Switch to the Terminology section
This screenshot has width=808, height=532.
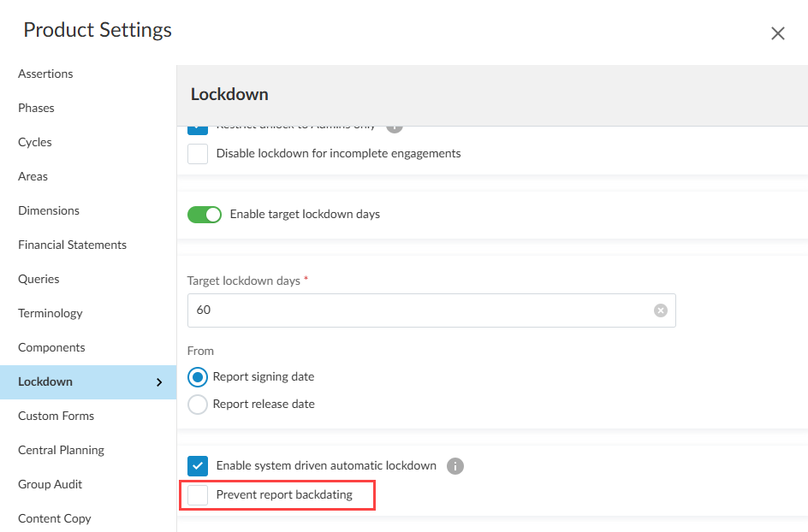[50, 313]
